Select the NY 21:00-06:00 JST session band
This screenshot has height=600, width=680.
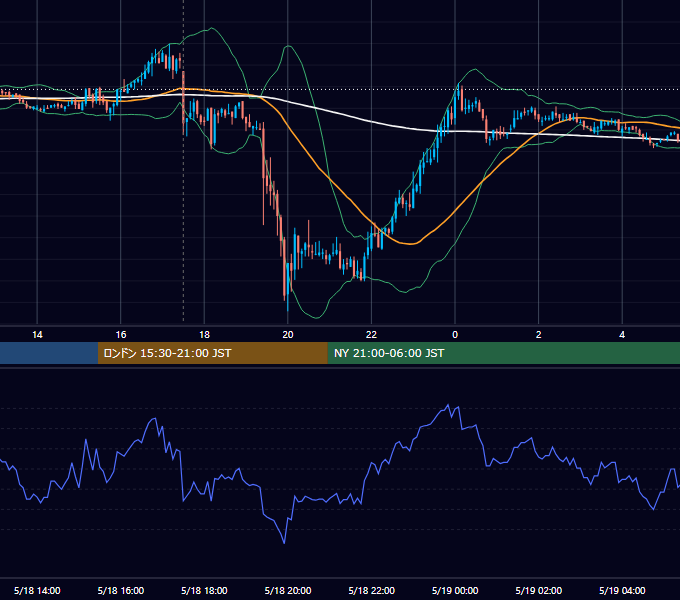503,353
